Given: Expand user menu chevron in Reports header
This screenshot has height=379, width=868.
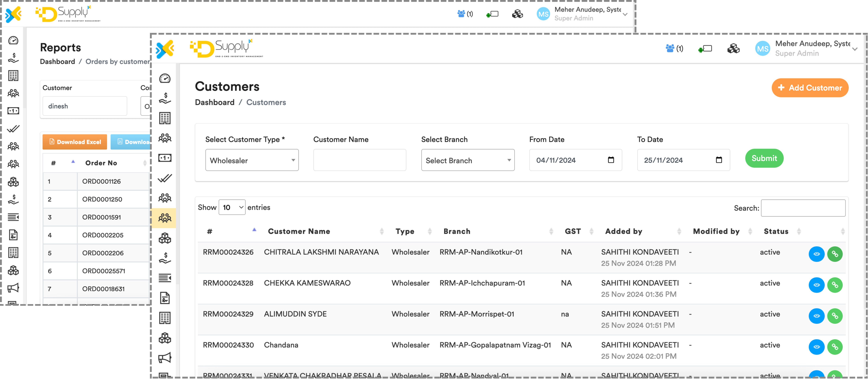Looking at the screenshot, I should [625, 15].
